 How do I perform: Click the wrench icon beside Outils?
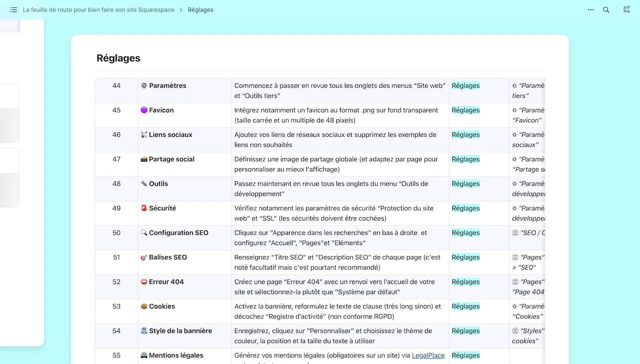[x=144, y=183]
